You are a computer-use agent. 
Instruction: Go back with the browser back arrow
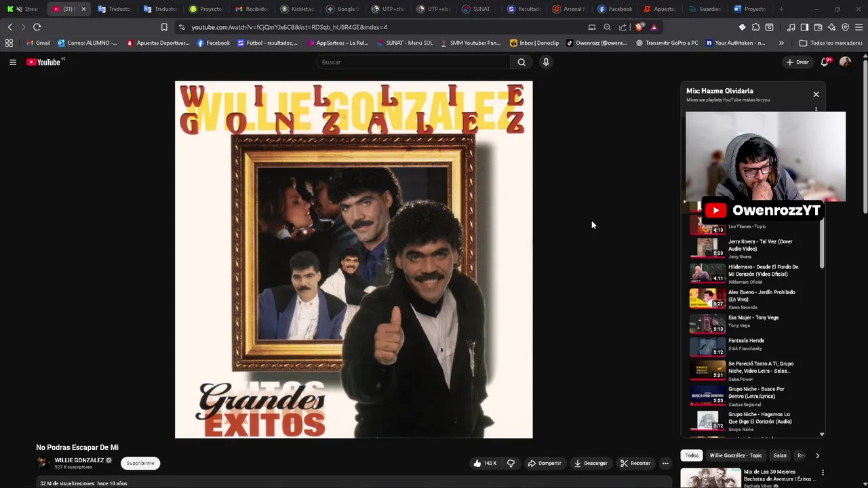tap(9, 27)
